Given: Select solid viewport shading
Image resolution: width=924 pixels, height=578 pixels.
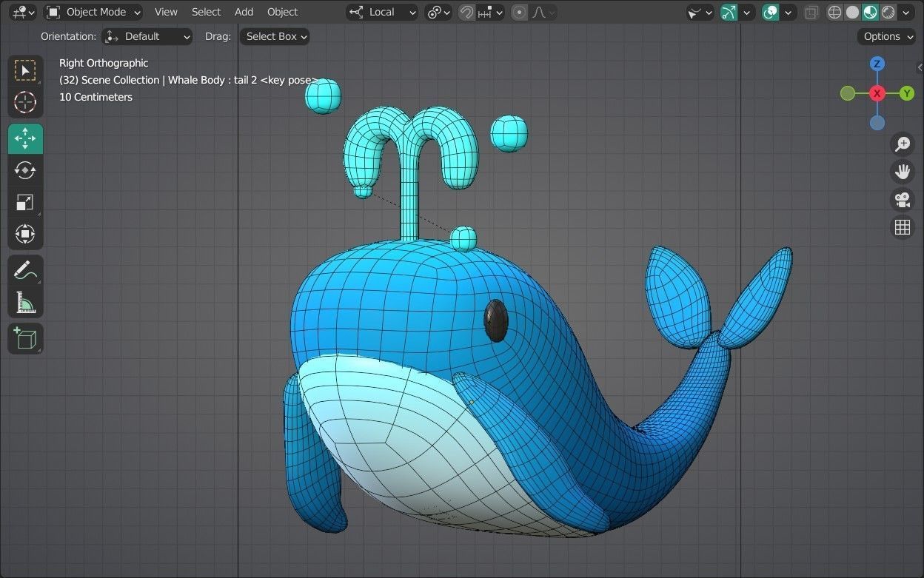Looking at the screenshot, I should [x=853, y=12].
